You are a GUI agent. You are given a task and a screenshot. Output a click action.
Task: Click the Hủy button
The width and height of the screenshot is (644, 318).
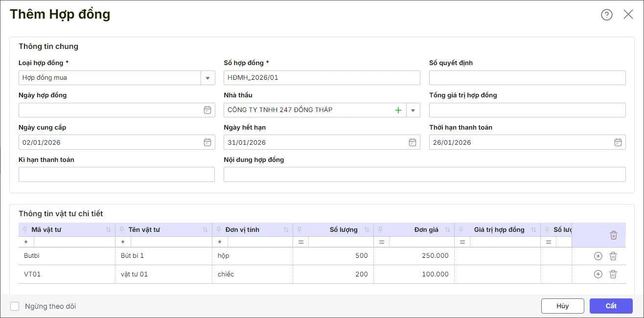(562, 306)
